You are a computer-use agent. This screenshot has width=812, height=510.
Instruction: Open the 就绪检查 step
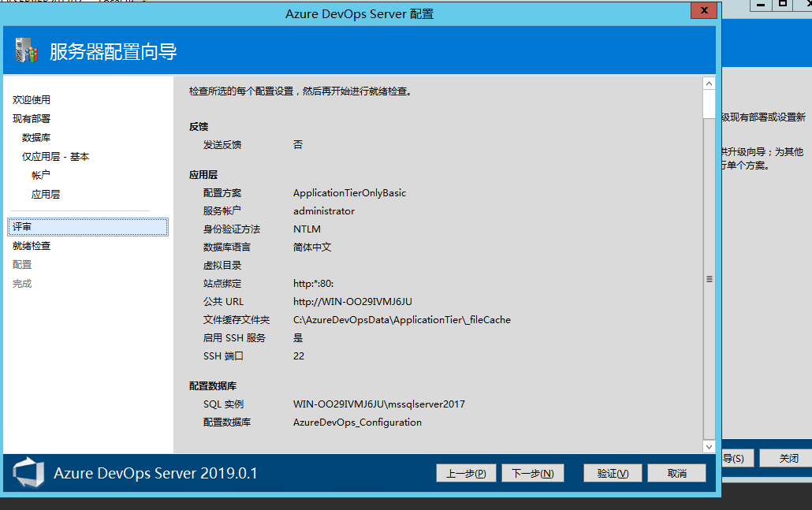(x=32, y=246)
